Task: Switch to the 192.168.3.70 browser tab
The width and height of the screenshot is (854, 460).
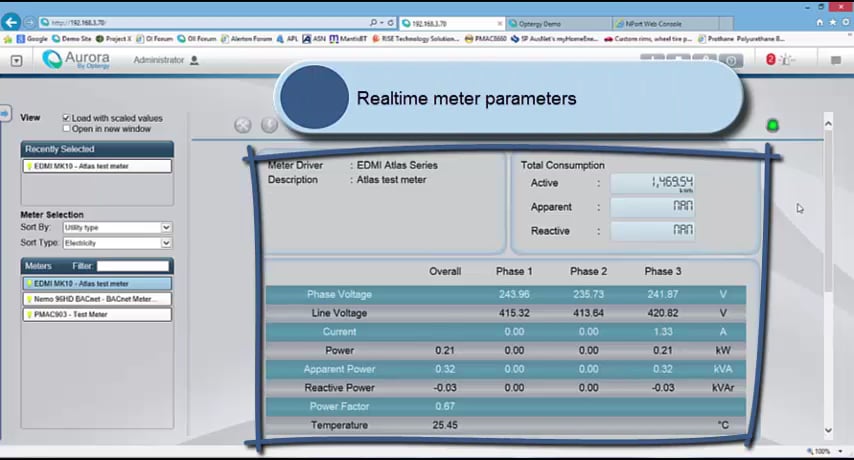Action: click(x=451, y=23)
